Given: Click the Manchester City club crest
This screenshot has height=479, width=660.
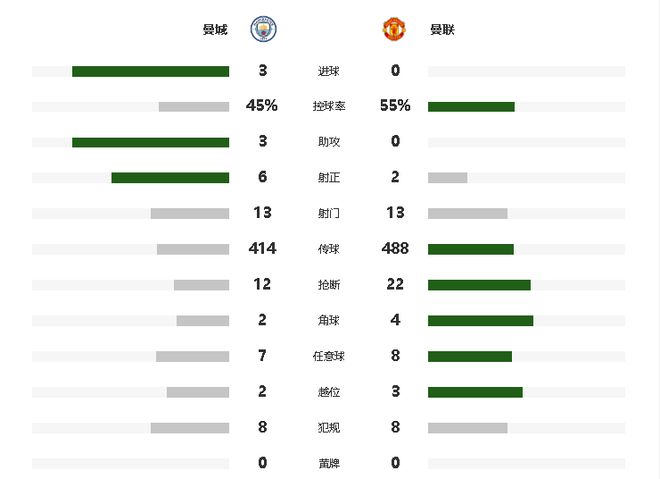Looking at the screenshot, I should point(263,29).
